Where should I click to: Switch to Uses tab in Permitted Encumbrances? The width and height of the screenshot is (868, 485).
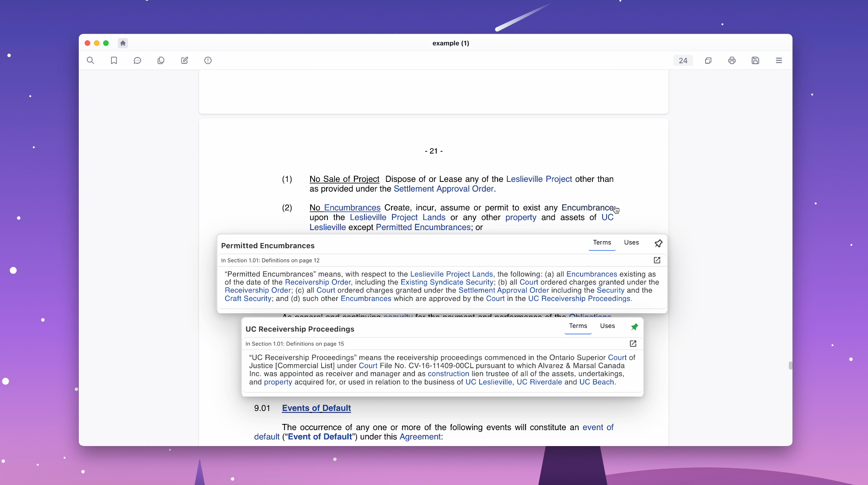click(x=631, y=242)
